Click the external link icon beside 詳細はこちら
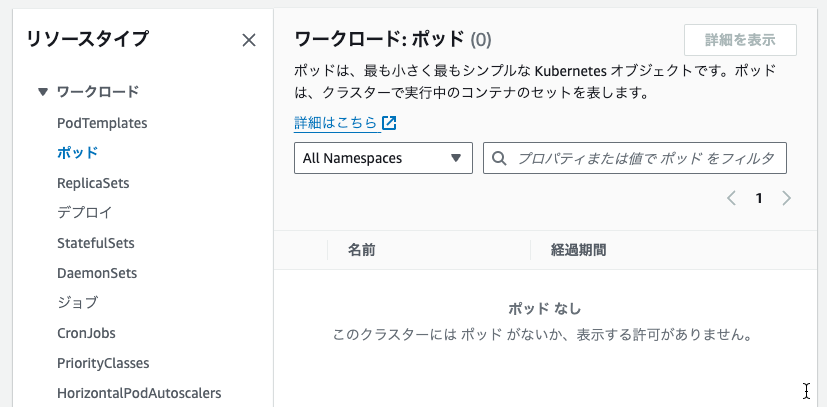 [x=389, y=123]
